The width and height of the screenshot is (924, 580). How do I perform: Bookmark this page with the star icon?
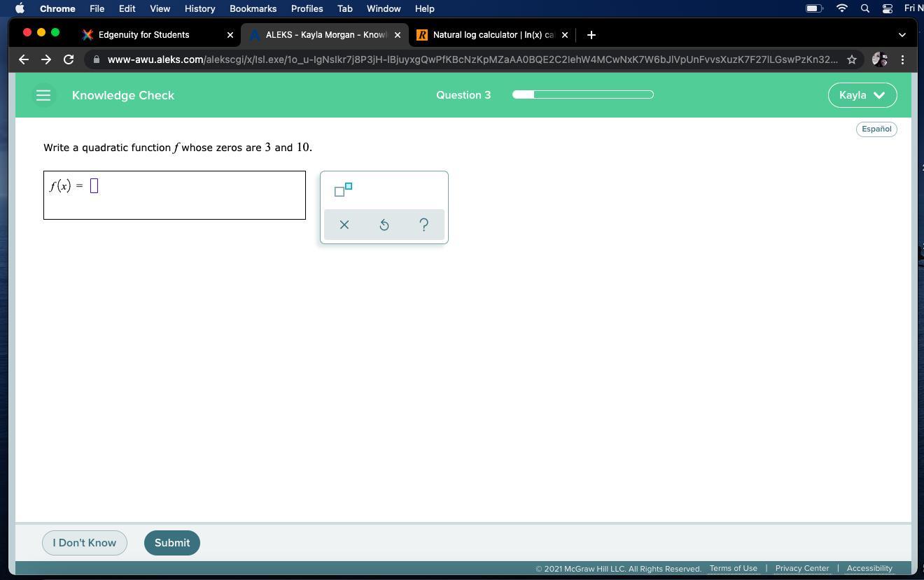(x=851, y=59)
